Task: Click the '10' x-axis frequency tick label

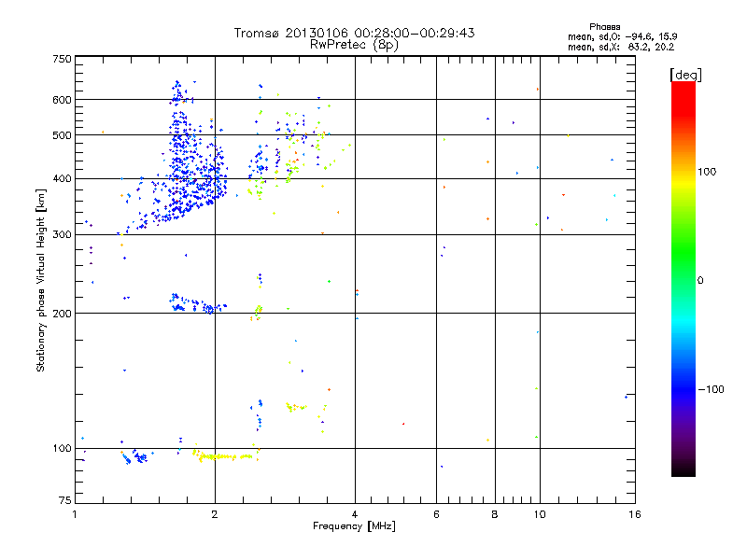Action: pyautogui.click(x=540, y=514)
